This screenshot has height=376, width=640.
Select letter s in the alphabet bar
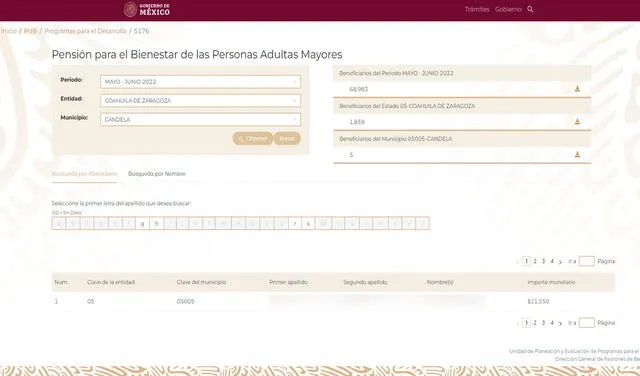tap(308, 223)
